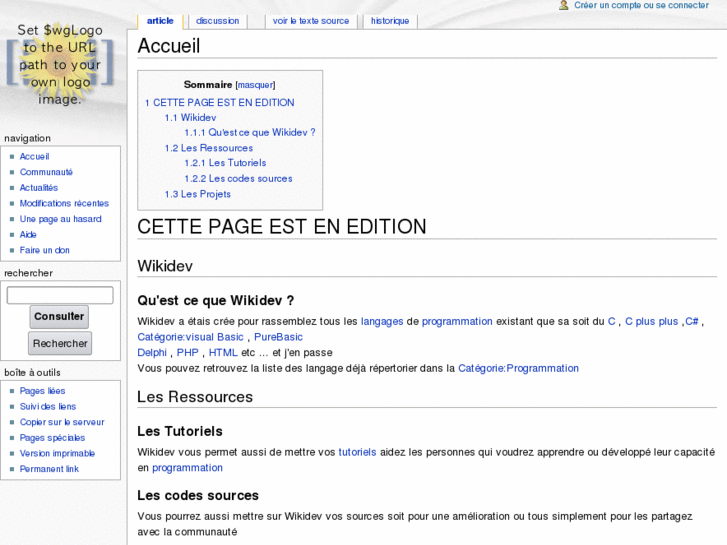The height and width of the screenshot is (545, 727).
Task: Open Pages liées in toolbox
Action: [43, 391]
